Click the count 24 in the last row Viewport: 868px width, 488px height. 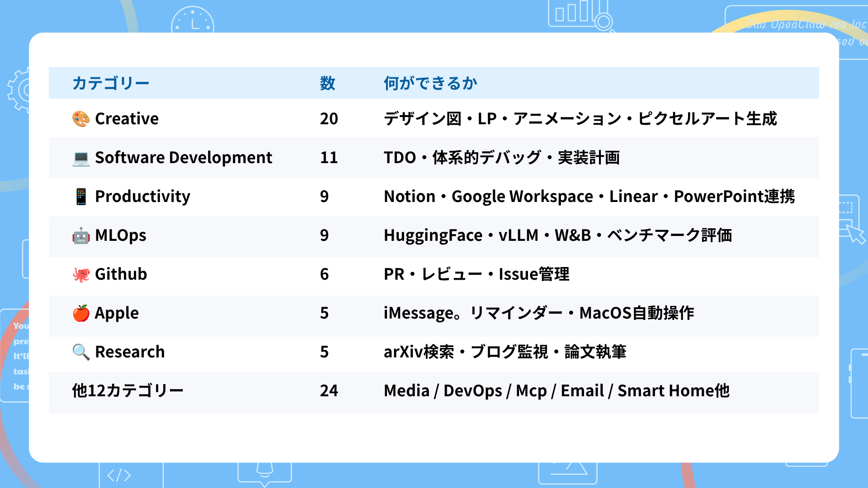[329, 391]
